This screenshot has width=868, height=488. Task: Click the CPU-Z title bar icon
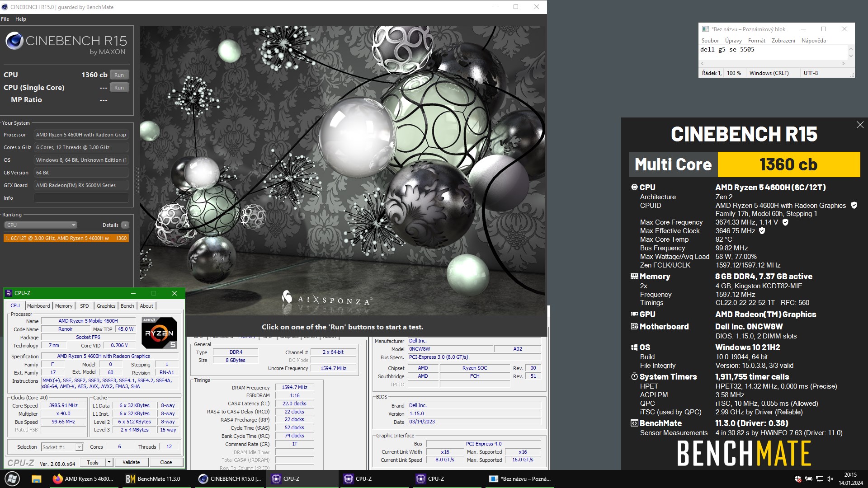[9, 293]
